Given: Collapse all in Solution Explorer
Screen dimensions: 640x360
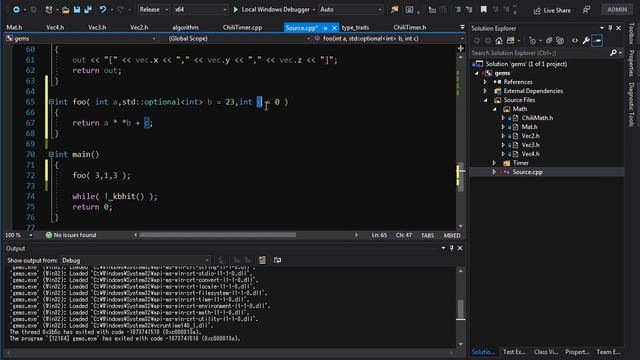Looking at the screenshot, I should [549, 40].
